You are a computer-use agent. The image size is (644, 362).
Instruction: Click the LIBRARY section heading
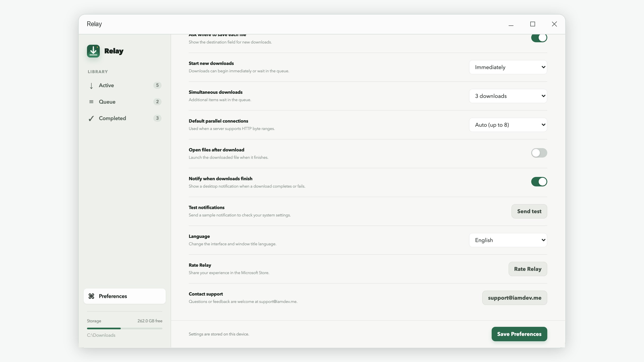98,72
